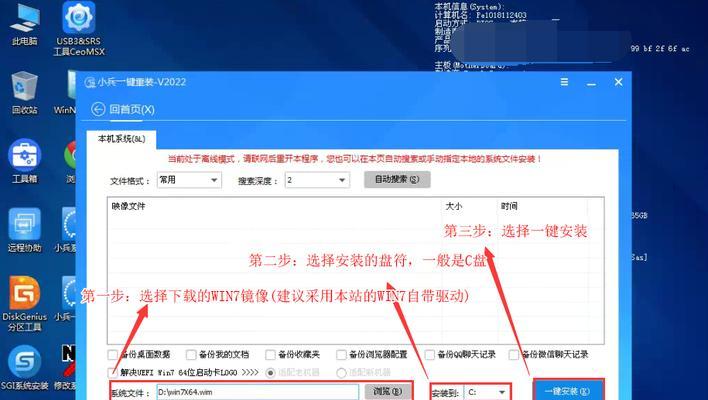Select the 适配新机器 radio button
This screenshot has width=708, height=400.
(341, 372)
